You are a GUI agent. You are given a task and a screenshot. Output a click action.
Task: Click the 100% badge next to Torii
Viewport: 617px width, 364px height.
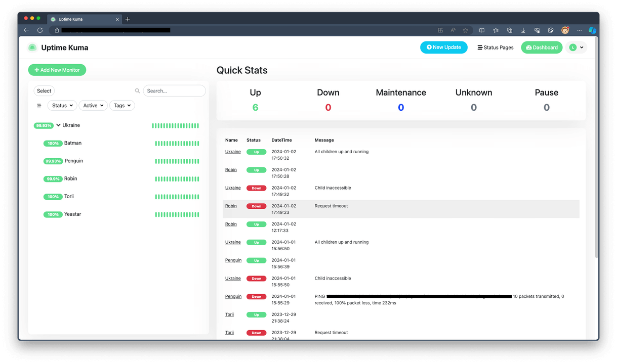53,197
